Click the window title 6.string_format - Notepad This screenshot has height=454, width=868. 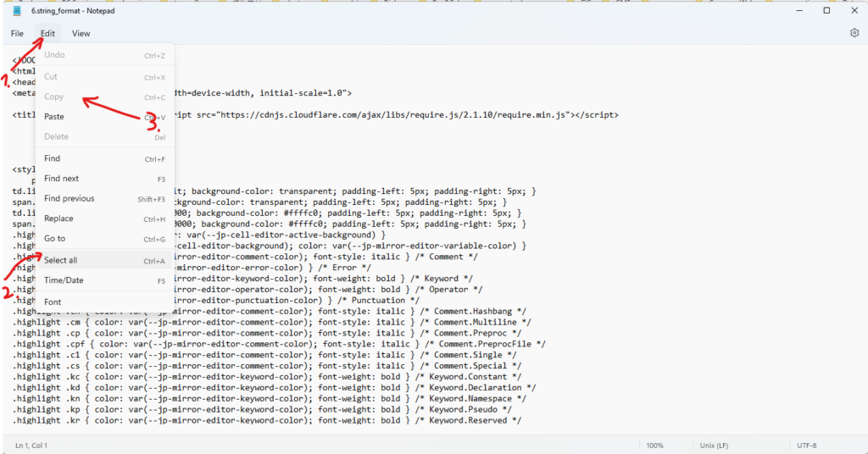(73, 11)
